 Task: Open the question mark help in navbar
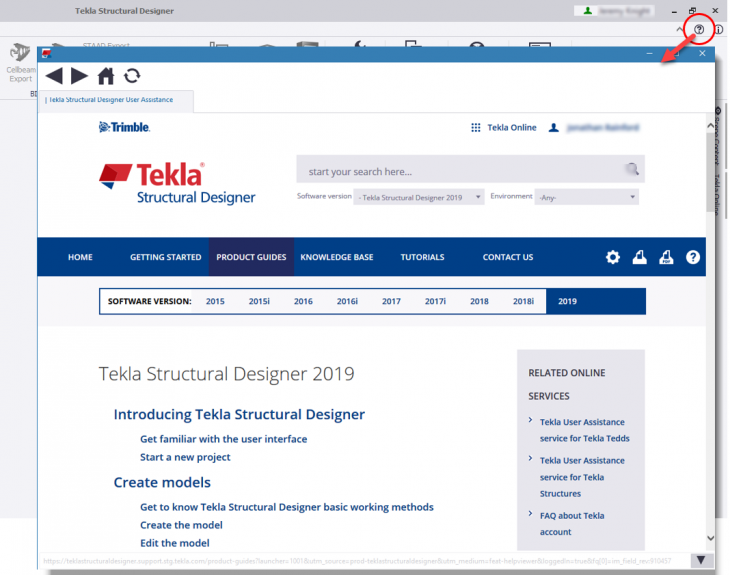(693, 257)
